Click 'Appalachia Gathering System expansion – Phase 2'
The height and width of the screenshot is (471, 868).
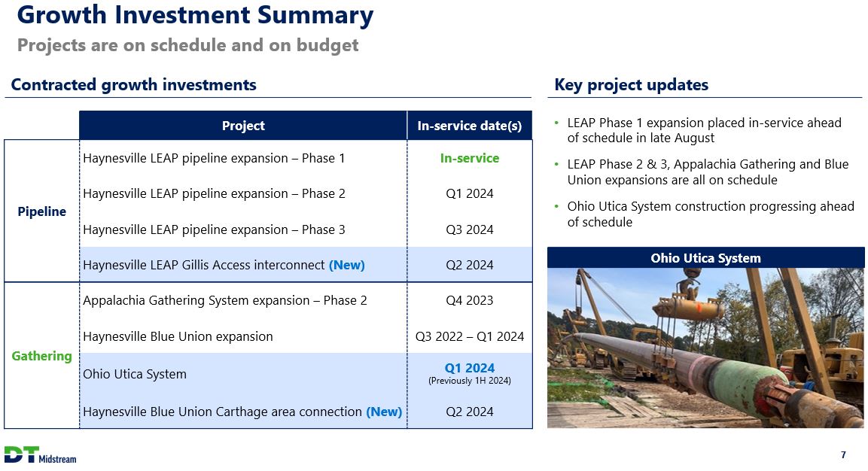[225, 300]
